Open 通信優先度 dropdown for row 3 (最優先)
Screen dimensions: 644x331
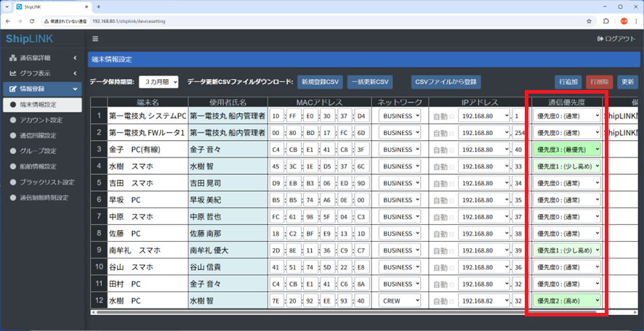coord(568,149)
